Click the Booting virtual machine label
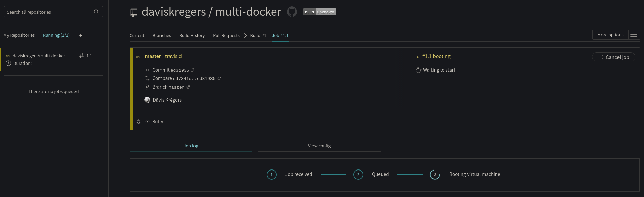This screenshot has height=197, width=644. tap(475, 174)
